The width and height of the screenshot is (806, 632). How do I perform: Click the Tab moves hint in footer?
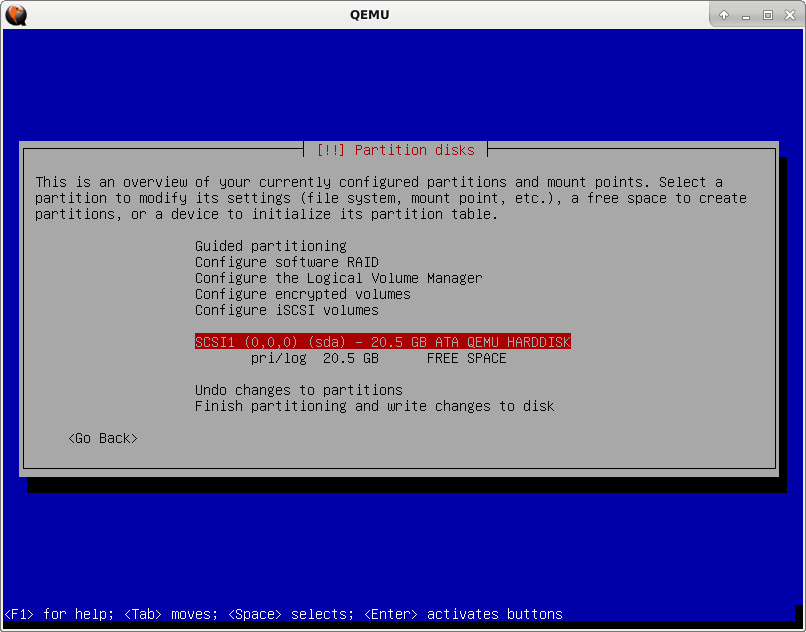tap(171, 614)
